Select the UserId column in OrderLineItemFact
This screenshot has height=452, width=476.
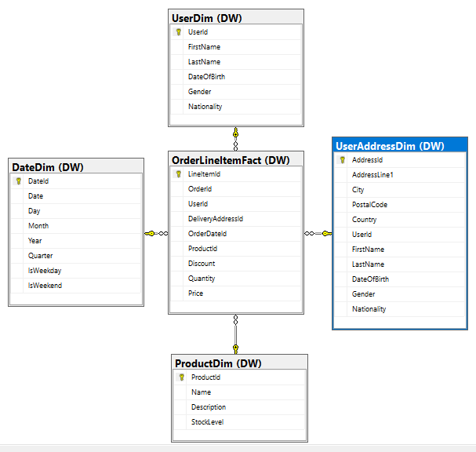tap(236, 204)
